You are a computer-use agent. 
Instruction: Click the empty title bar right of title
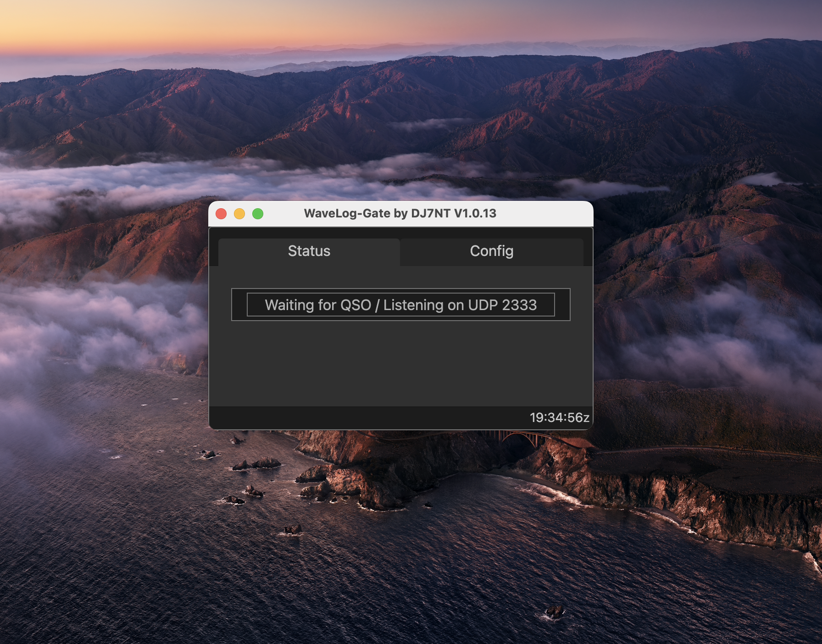(546, 213)
